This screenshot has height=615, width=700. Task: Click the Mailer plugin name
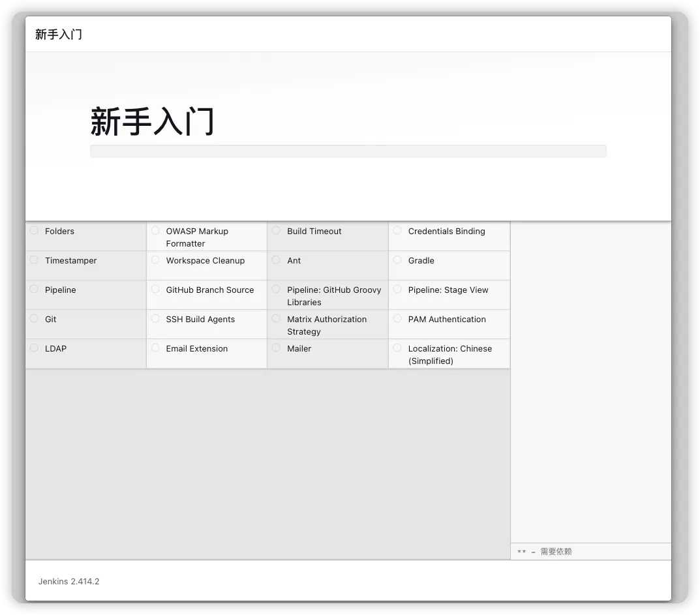[299, 349]
